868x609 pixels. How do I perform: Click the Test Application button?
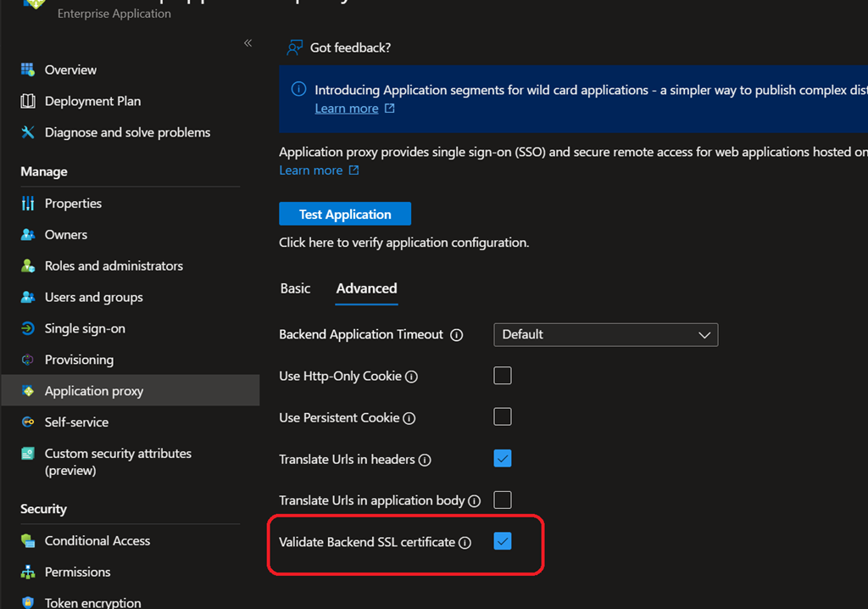pos(345,214)
